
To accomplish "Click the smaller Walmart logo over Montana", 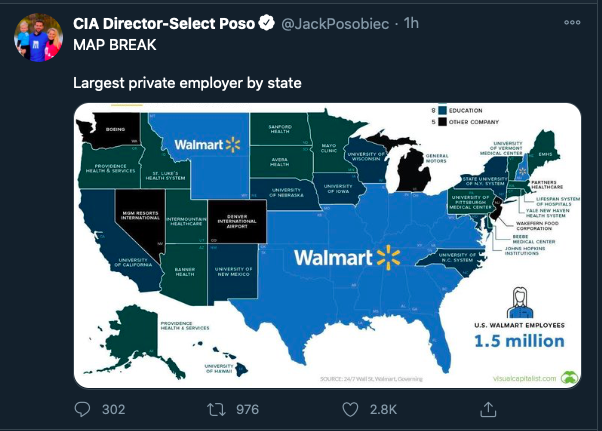I will point(207,144).
